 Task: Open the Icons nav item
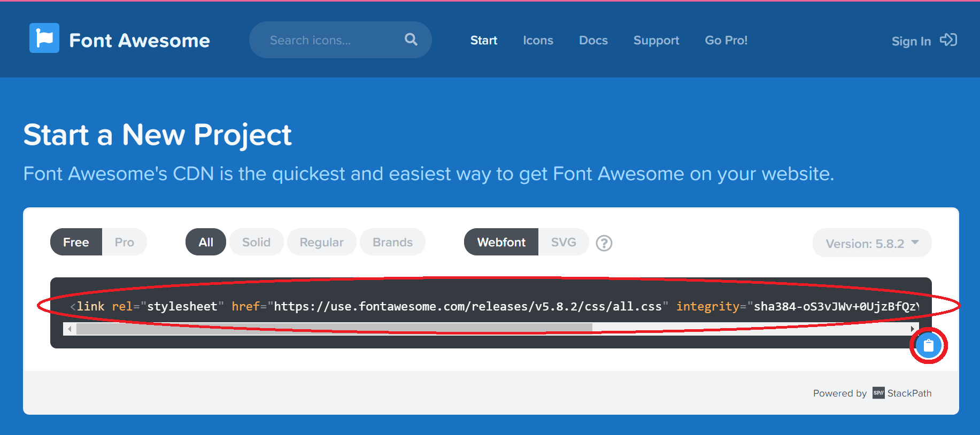click(538, 41)
